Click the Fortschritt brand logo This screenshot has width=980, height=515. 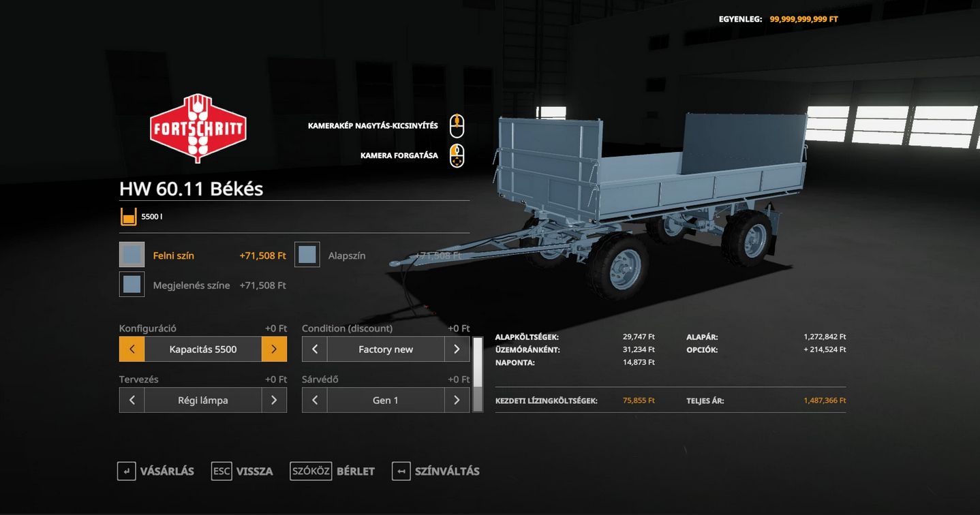(x=198, y=128)
